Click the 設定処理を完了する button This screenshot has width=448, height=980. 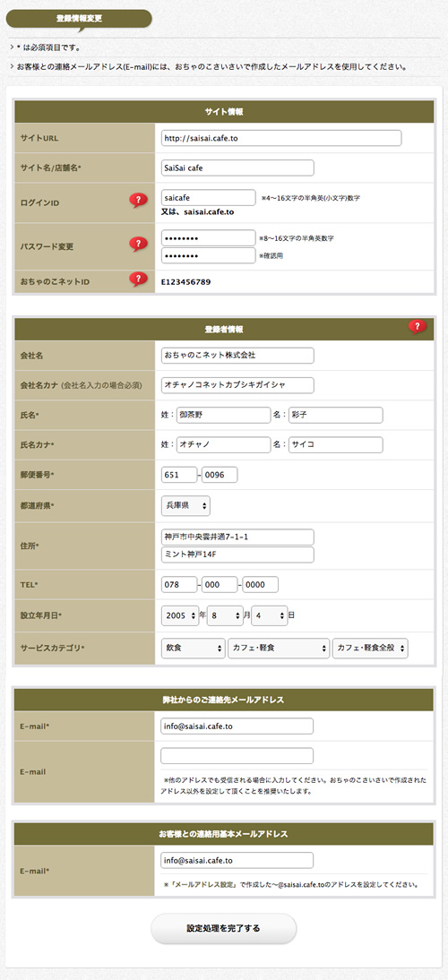(224, 929)
